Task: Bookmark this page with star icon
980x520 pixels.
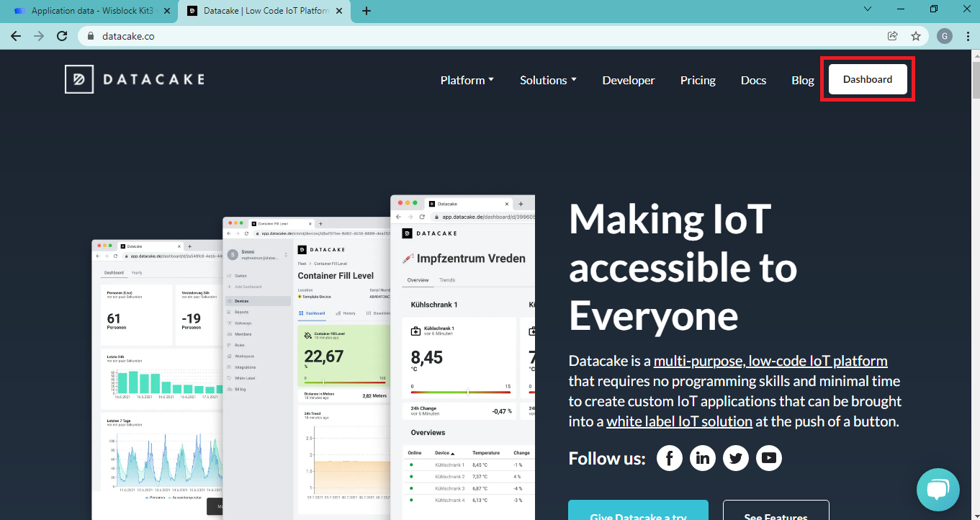Action: pyautogui.click(x=916, y=36)
